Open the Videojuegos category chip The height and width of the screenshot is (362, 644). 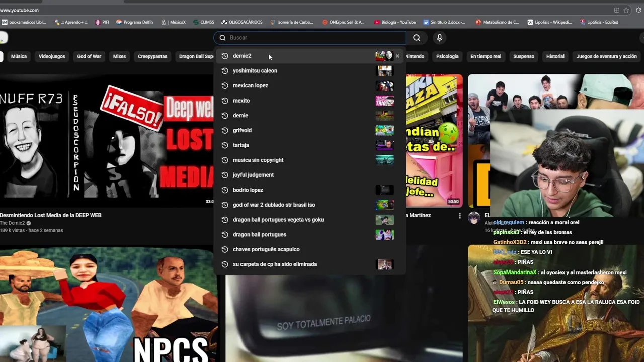(x=52, y=56)
